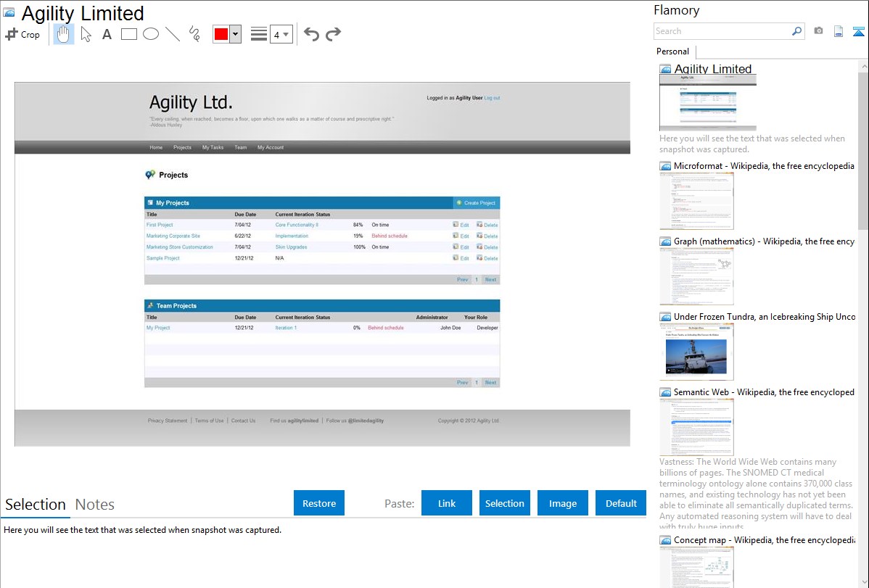Click Semantic Web - Wikipedia title
Viewport: 869px width, 588px height.
(764, 392)
